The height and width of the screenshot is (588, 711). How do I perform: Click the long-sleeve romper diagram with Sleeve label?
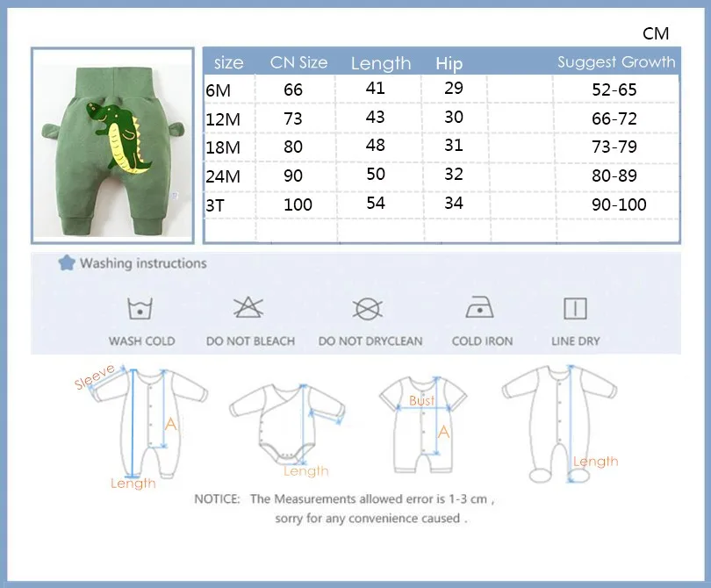[x=141, y=426]
